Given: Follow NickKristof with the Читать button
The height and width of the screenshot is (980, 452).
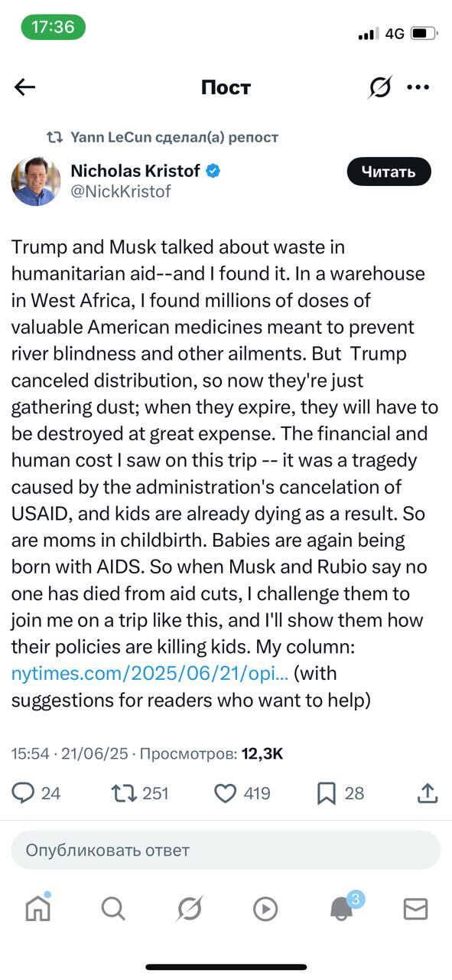Looking at the screenshot, I should click(389, 171).
